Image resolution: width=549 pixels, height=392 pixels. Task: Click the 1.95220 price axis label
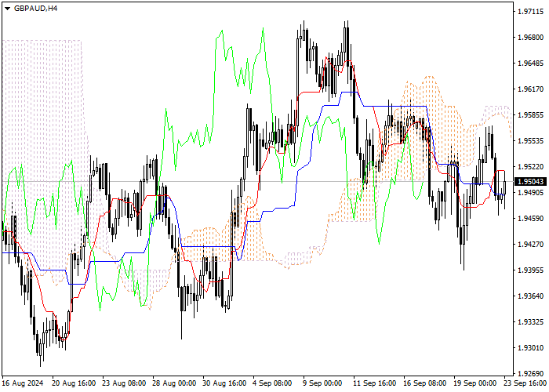tap(531, 166)
